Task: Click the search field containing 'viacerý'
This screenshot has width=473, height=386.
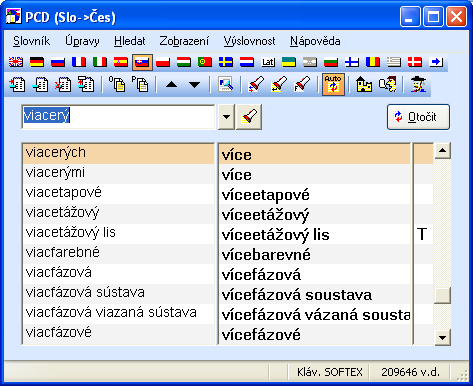Action: (x=118, y=117)
